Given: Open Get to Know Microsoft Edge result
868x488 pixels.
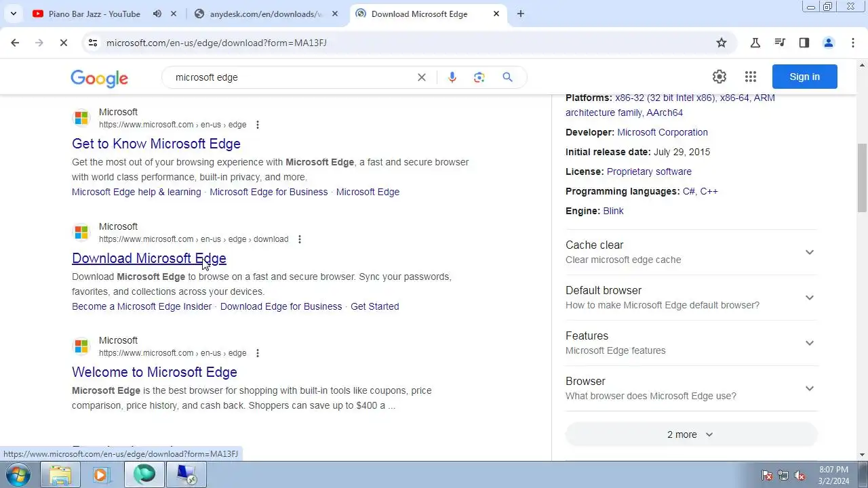Looking at the screenshot, I should (x=156, y=144).
